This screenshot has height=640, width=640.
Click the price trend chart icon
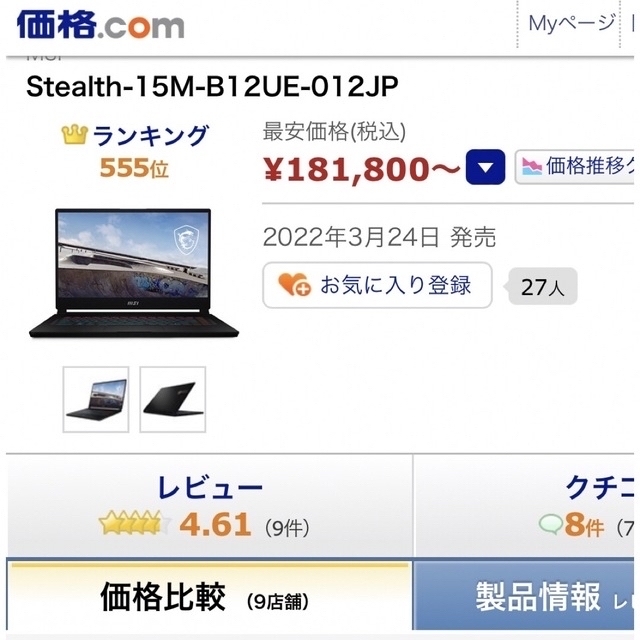tap(532, 167)
